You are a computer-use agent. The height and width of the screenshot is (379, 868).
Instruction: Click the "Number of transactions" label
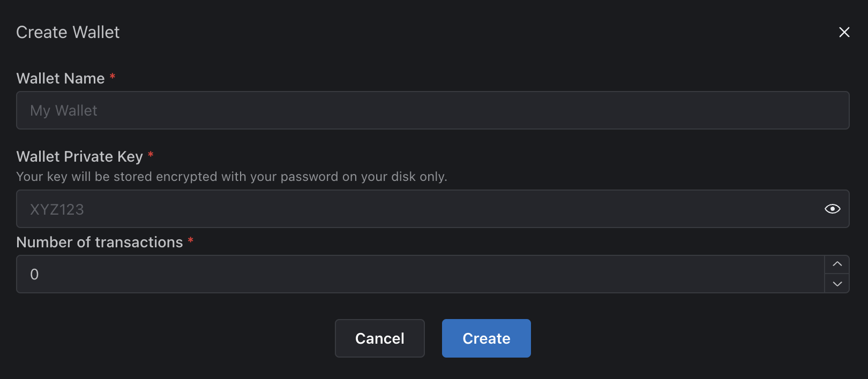[100, 242]
